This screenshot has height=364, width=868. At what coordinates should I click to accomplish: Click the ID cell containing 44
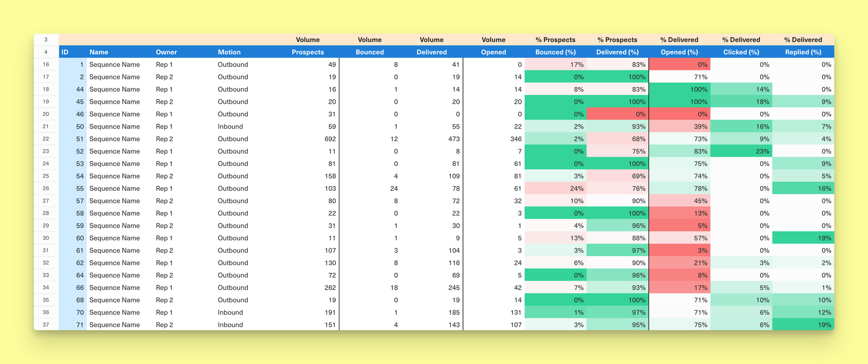pyautogui.click(x=73, y=89)
